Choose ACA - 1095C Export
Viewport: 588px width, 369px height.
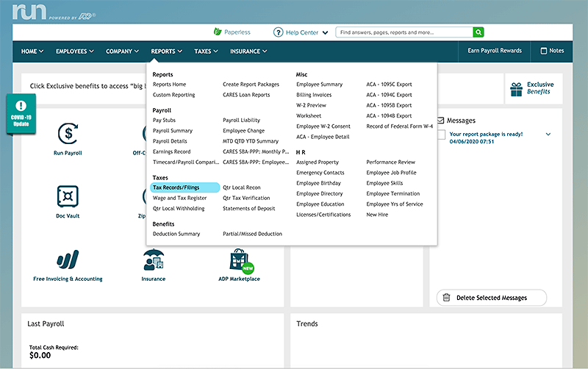point(390,85)
